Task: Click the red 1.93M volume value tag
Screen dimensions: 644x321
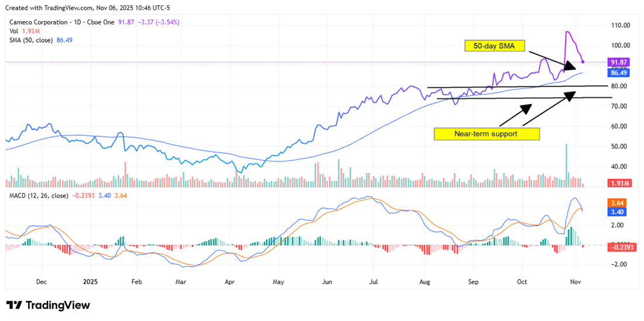Action: (619, 184)
